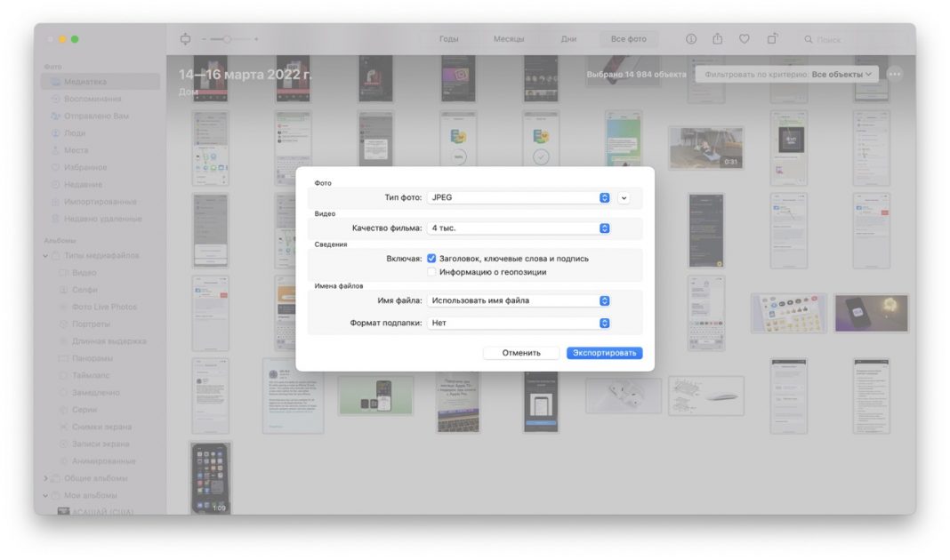
Task: Open the Формат подпапки dropdown
Action: (519, 324)
